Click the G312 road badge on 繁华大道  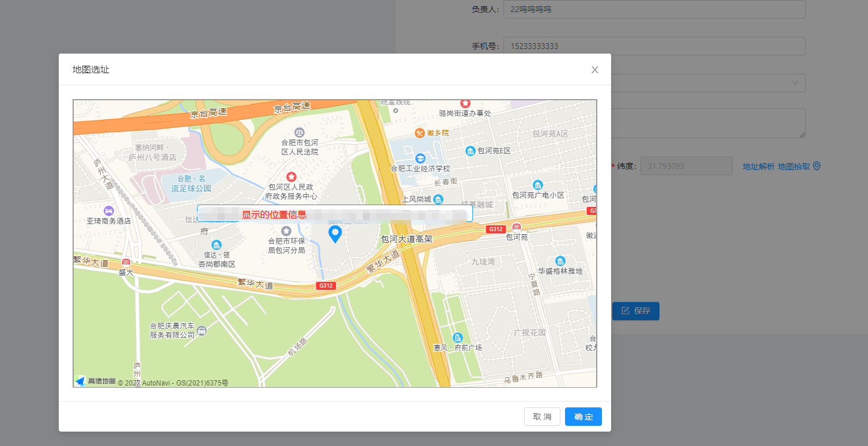coord(325,285)
